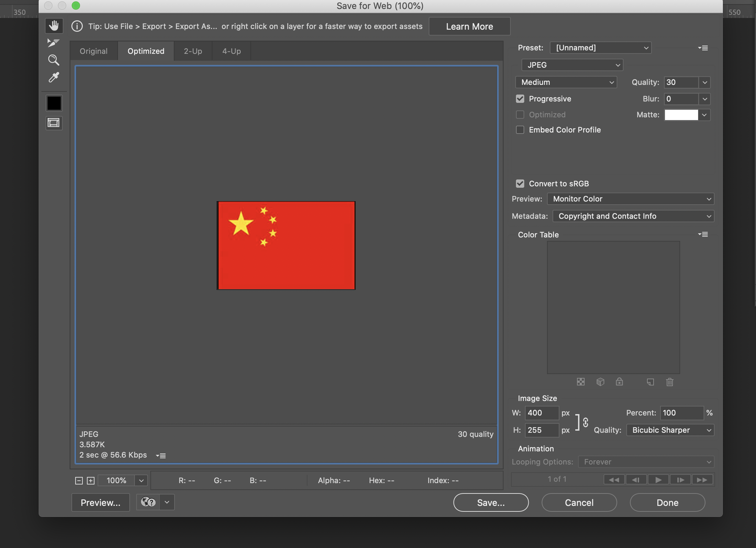Open the Color Table panel menu

703,234
